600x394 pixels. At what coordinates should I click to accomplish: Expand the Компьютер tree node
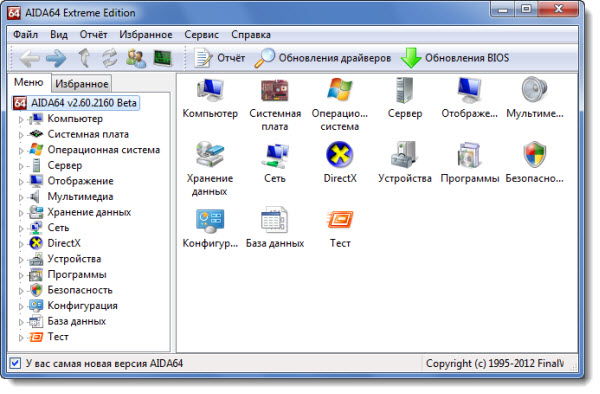21,119
